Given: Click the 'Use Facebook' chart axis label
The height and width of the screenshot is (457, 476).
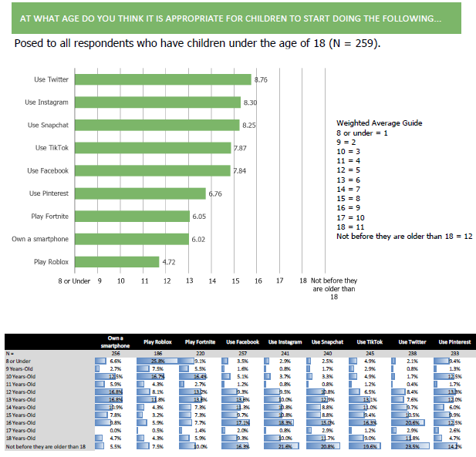Looking at the screenshot, I should click(48, 171).
